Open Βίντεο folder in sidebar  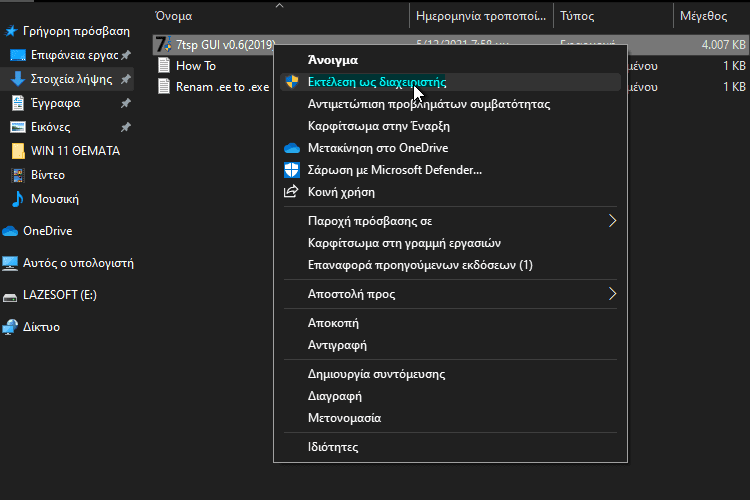point(48,175)
